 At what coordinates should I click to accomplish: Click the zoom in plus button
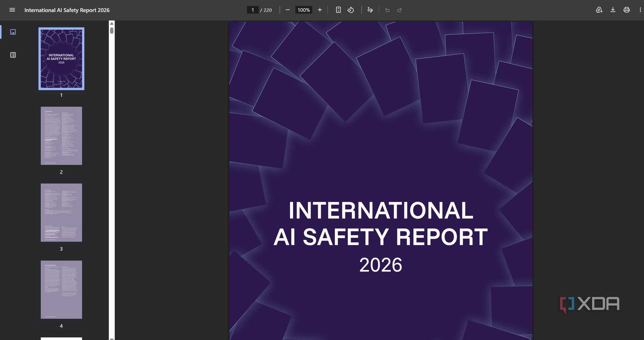point(320,10)
